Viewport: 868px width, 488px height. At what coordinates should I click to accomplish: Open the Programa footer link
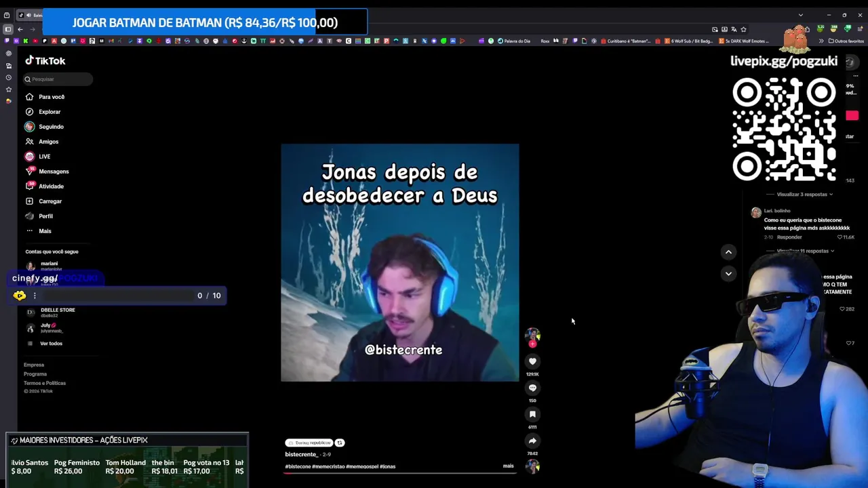click(x=35, y=374)
